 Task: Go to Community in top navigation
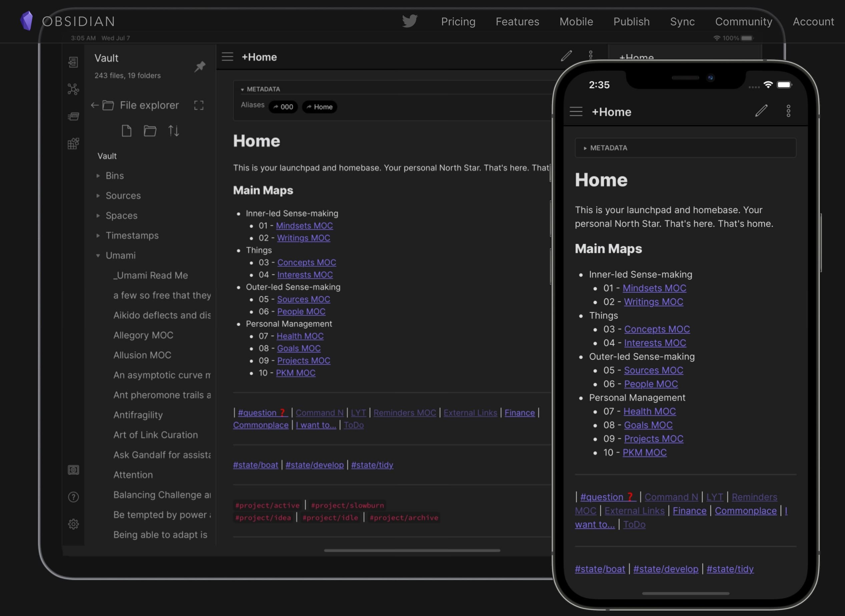click(743, 22)
